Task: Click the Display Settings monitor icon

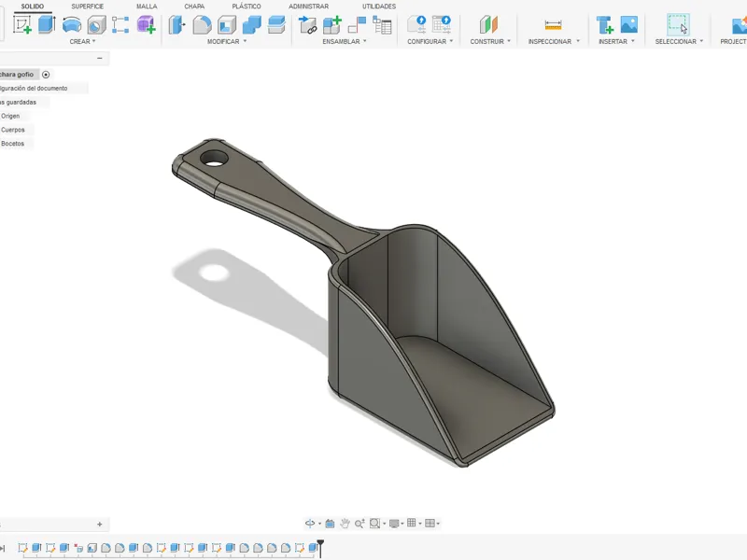Action: pos(394,524)
